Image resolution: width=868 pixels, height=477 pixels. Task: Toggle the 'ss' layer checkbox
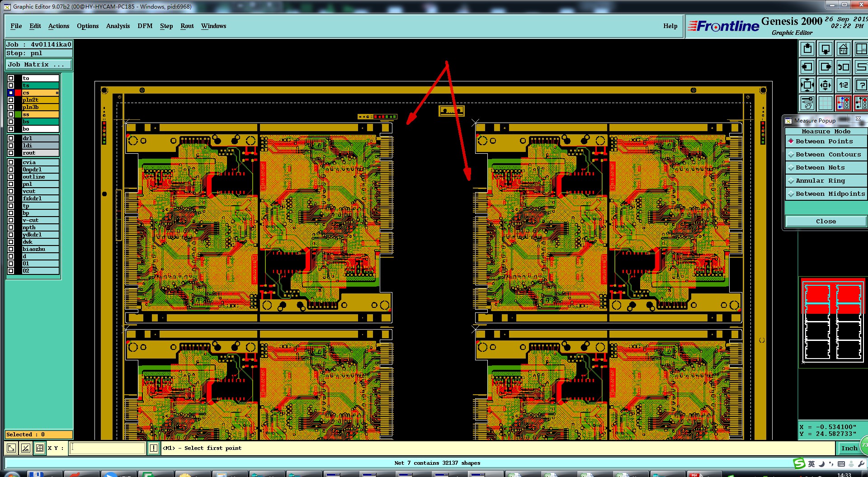click(11, 114)
